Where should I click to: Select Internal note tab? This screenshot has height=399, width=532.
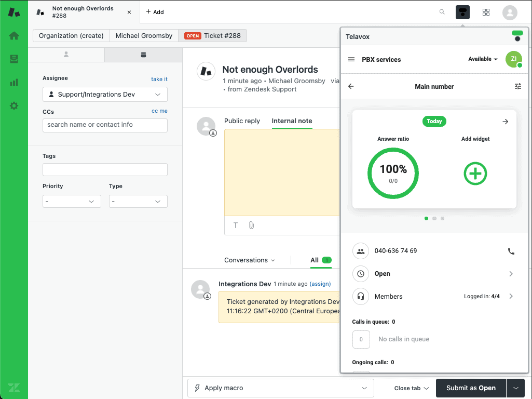[x=292, y=121]
